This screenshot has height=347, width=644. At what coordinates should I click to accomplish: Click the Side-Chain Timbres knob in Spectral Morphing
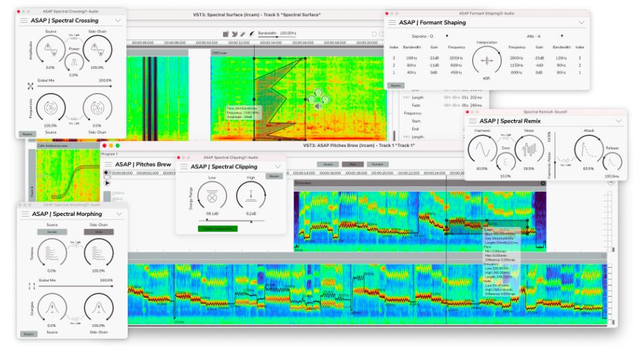point(99,253)
